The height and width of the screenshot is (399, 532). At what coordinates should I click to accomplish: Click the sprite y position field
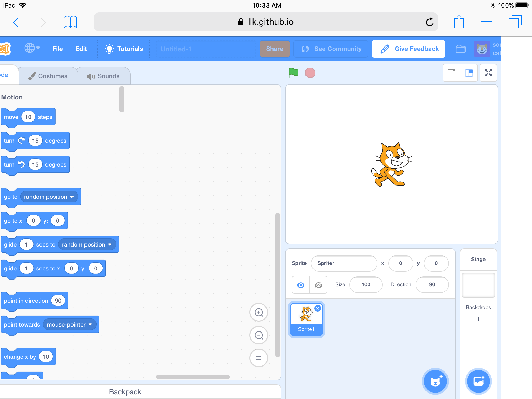(436, 263)
